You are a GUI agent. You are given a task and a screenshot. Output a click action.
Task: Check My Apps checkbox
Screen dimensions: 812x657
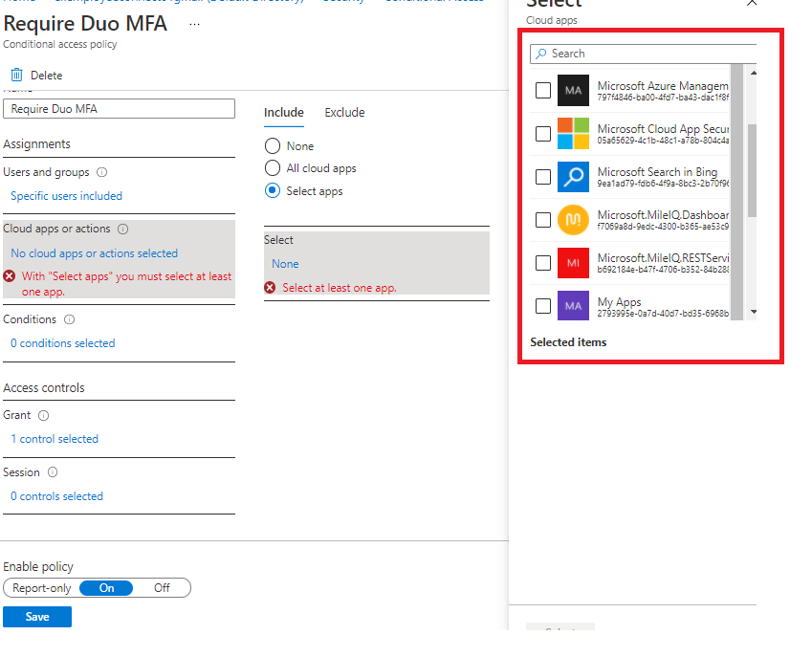542,305
